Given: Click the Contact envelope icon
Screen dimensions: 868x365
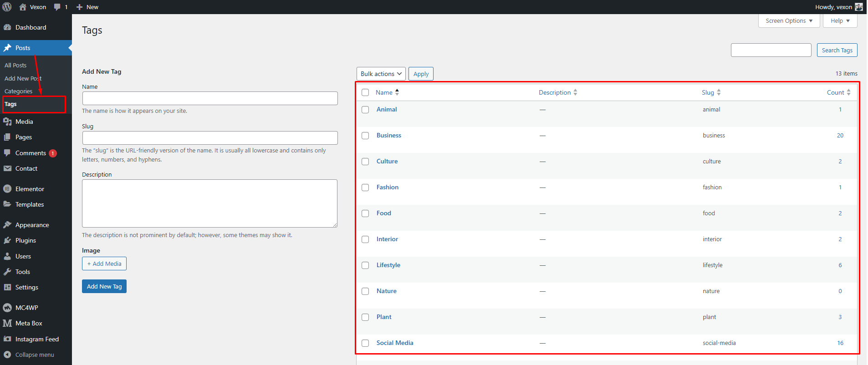Looking at the screenshot, I should [x=7, y=168].
